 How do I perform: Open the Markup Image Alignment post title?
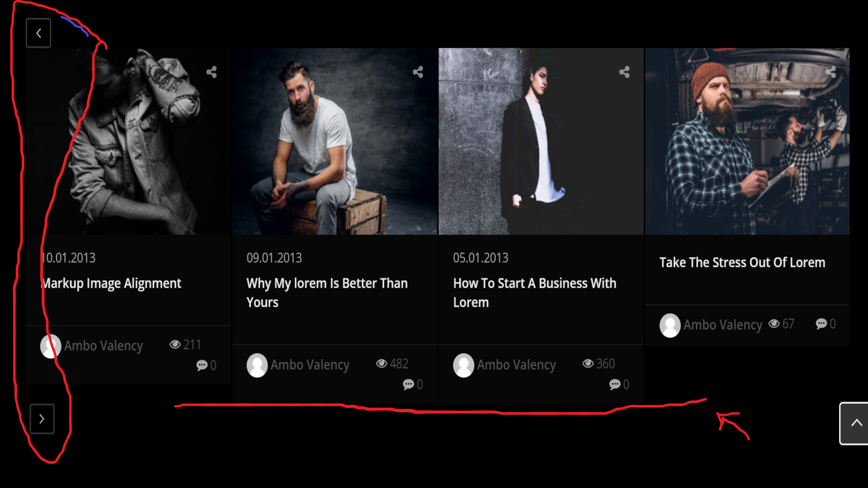pyautogui.click(x=111, y=283)
